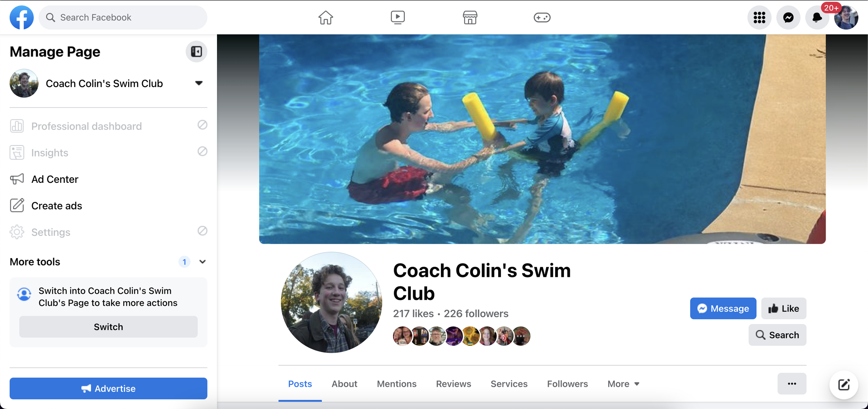The height and width of the screenshot is (409, 868).
Task: Switch to the Reviews tab
Action: (453, 384)
